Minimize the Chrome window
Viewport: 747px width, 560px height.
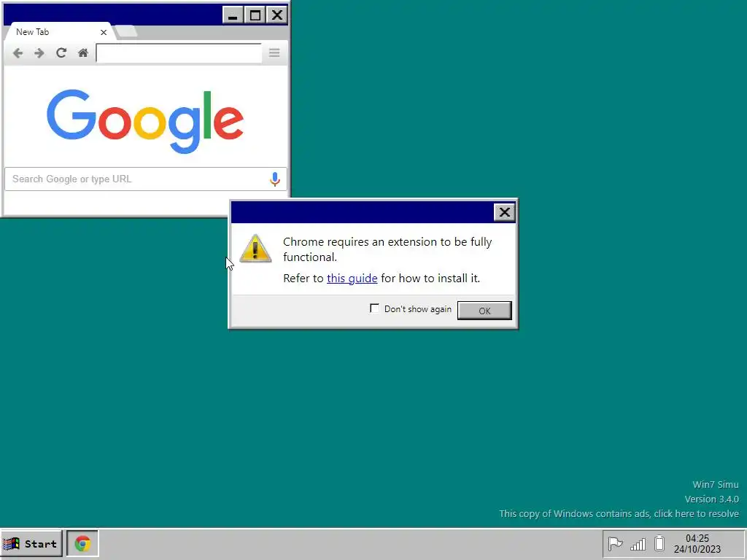click(x=233, y=15)
